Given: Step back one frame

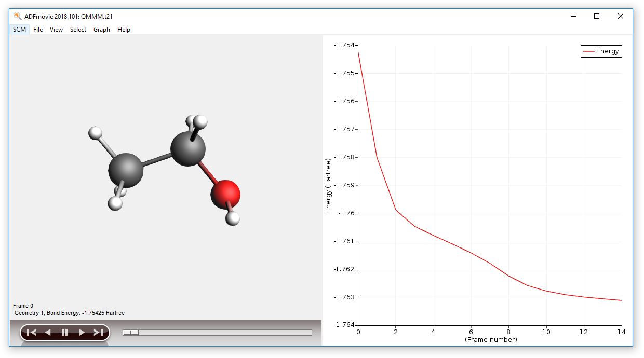Looking at the screenshot, I should coord(48,333).
